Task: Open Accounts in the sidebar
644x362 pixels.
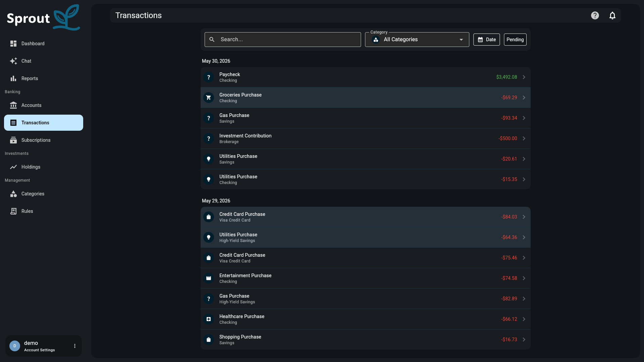Action: coord(44,105)
